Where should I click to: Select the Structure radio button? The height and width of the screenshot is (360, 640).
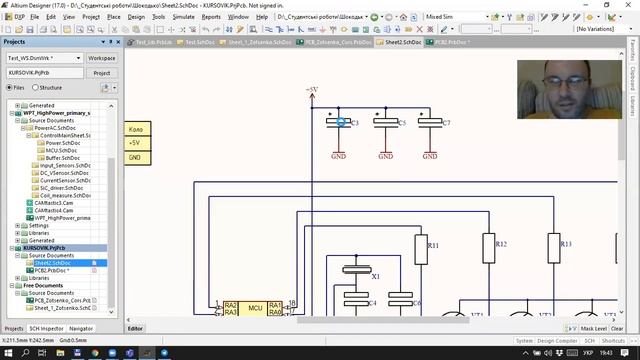click(35, 88)
